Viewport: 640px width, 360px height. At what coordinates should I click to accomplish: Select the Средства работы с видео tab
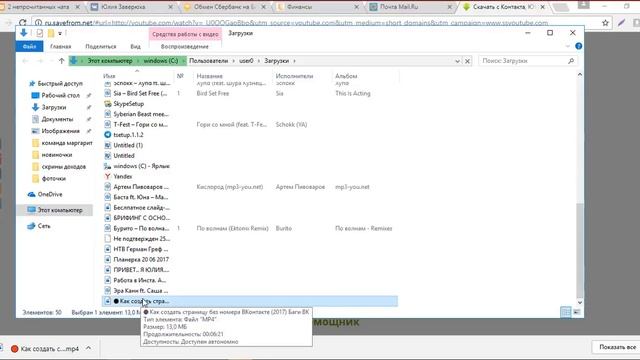pyautogui.click(x=185, y=34)
